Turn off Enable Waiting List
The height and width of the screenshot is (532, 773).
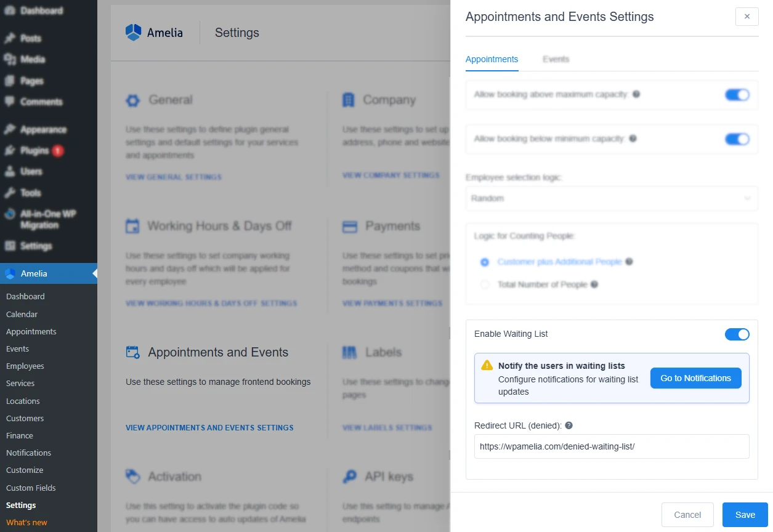coord(737,334)
